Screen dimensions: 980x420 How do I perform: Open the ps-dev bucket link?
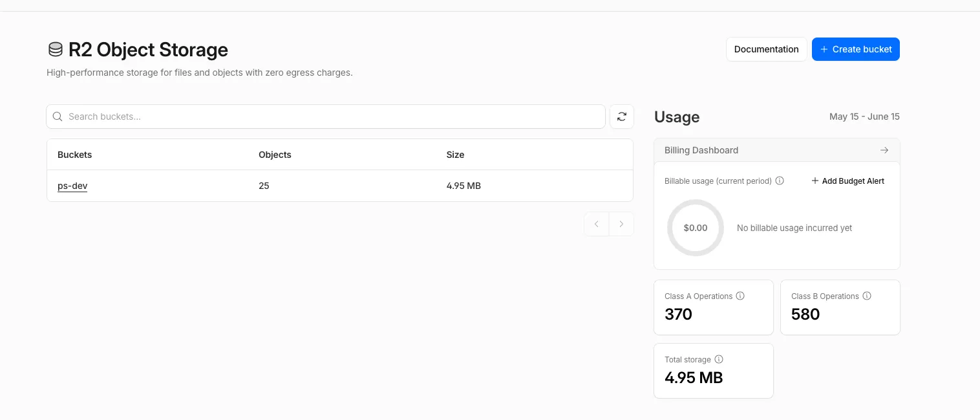pos(72,186)
